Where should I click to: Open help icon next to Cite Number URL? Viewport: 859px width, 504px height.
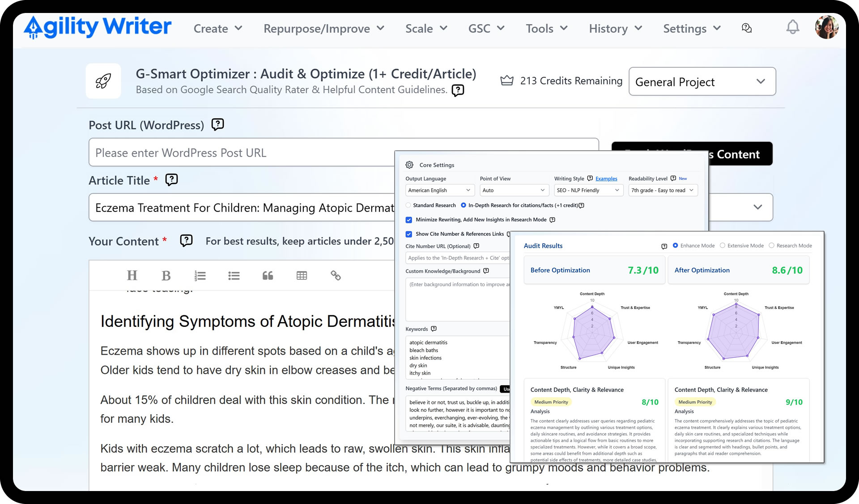[476, 246]
